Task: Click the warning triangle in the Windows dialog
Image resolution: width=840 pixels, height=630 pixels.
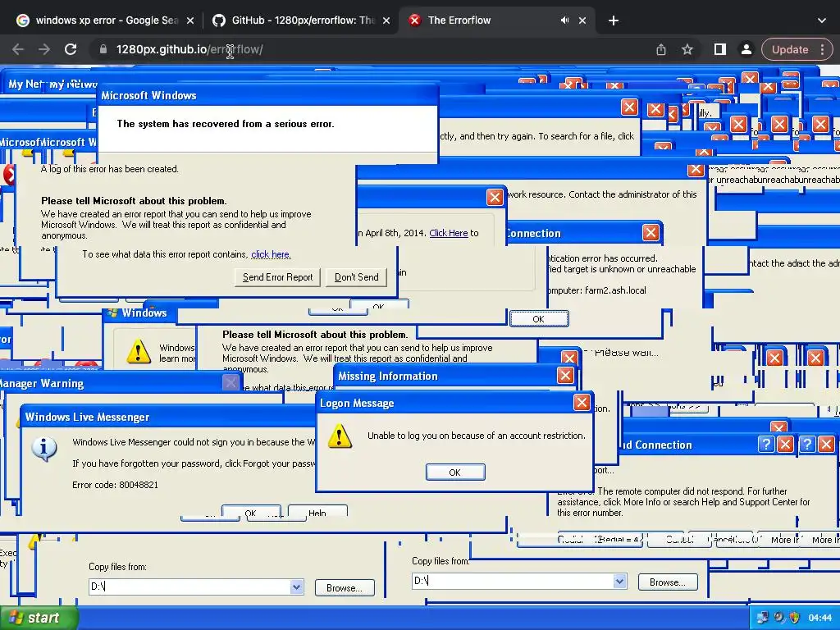Action: pos(138,351)
